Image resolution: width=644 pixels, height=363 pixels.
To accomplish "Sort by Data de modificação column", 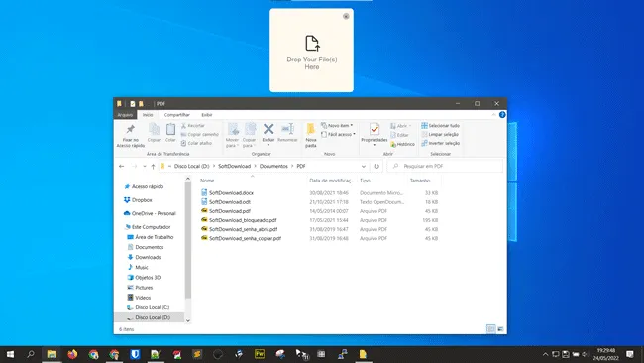I will (x=332, y=181).
